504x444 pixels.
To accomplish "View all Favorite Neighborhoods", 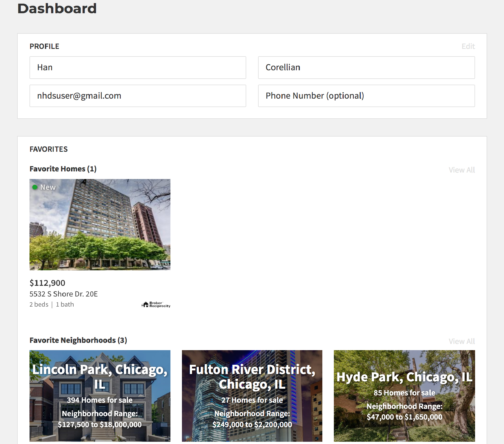I will point(462,341).
